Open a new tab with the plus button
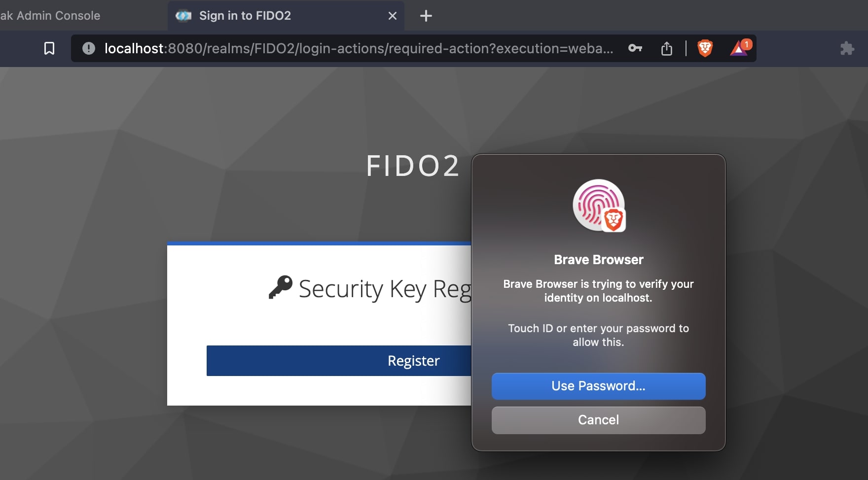Image resolution: width=868 pixels, height=480 pixels. [426, 16]
